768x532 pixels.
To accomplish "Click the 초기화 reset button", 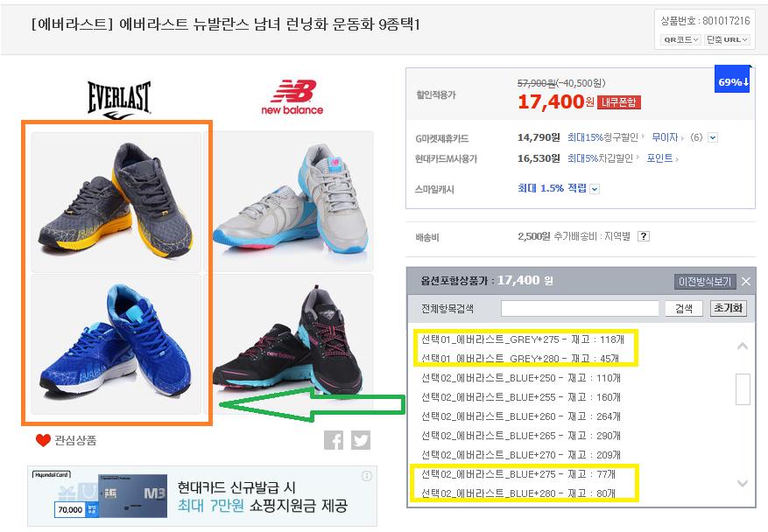I will [x=729, y=308].
